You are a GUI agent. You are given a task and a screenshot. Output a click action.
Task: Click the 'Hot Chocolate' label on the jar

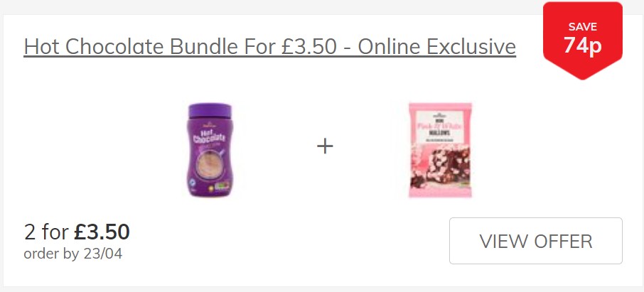[x=210, y=136]
